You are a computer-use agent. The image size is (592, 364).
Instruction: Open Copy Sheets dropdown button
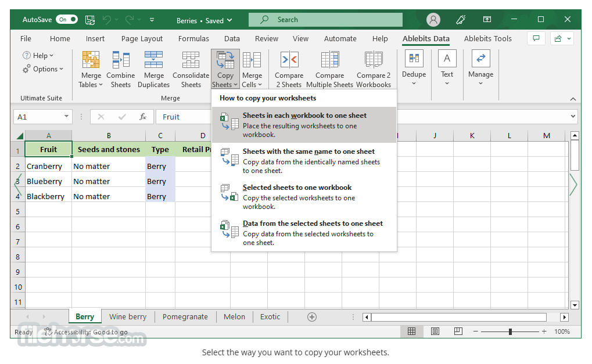click(x=225, y=70)
